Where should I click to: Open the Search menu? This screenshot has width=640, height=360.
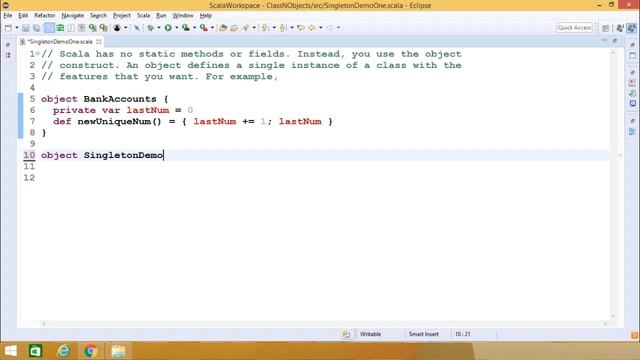click(x=98, y=16)
